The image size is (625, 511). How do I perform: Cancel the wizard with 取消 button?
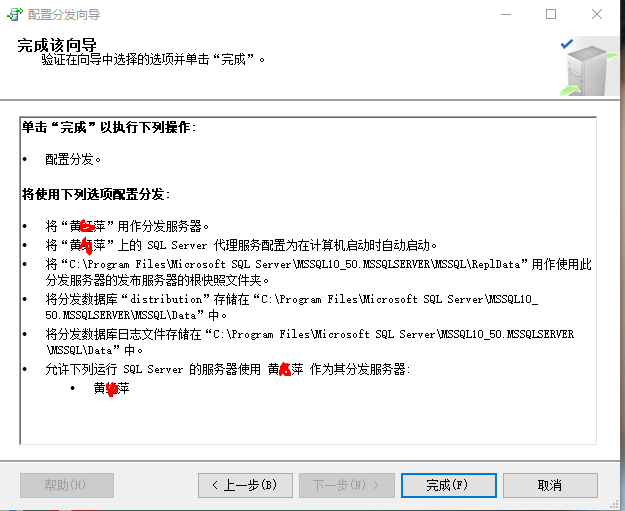550,485
